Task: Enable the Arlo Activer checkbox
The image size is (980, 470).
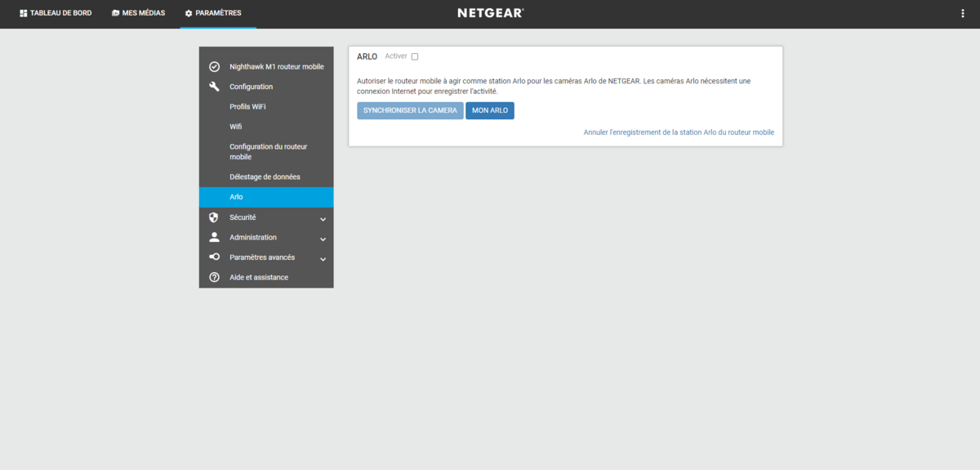Action: pos(415,56)
